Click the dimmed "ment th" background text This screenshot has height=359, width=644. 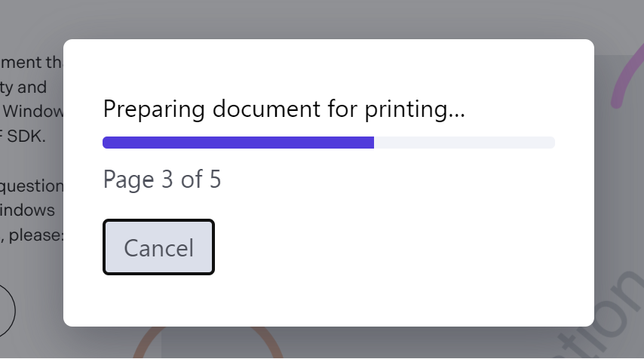(32, 63)
